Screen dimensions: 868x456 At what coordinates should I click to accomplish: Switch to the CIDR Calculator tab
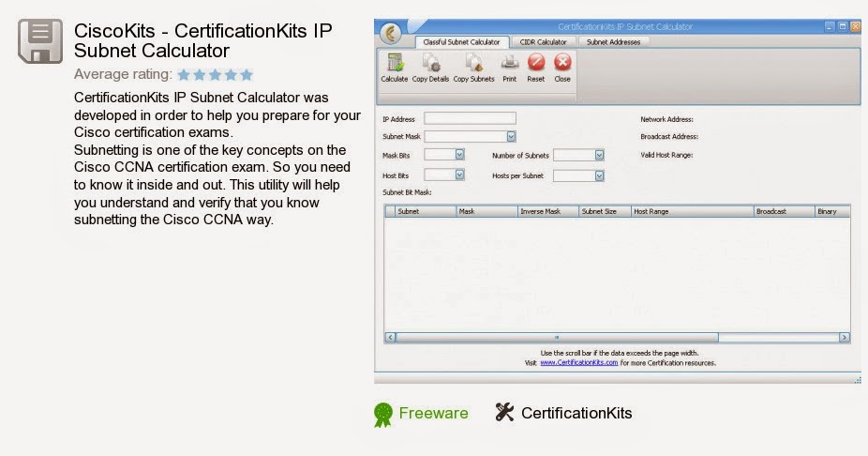543,42
